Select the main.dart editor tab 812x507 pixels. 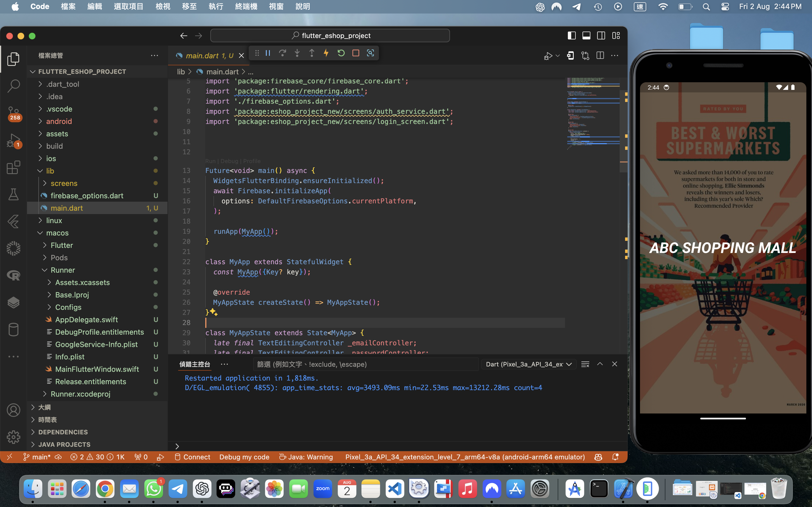[202, 56]
